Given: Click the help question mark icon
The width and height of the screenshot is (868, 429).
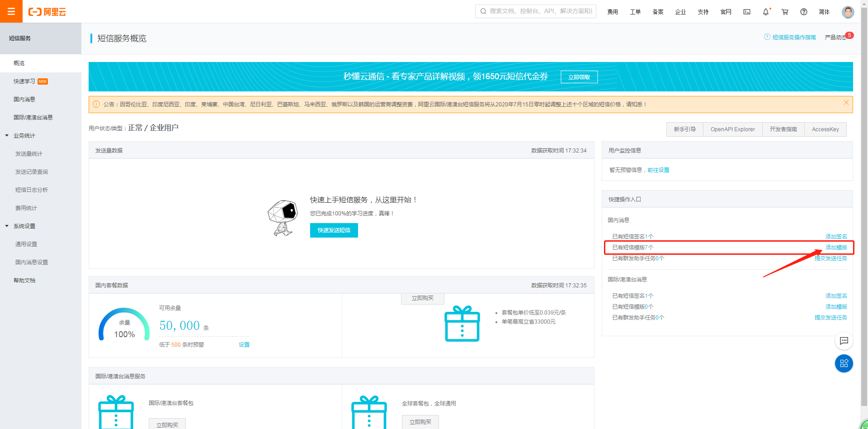Looking at the screenshot, I should point(804,12).
